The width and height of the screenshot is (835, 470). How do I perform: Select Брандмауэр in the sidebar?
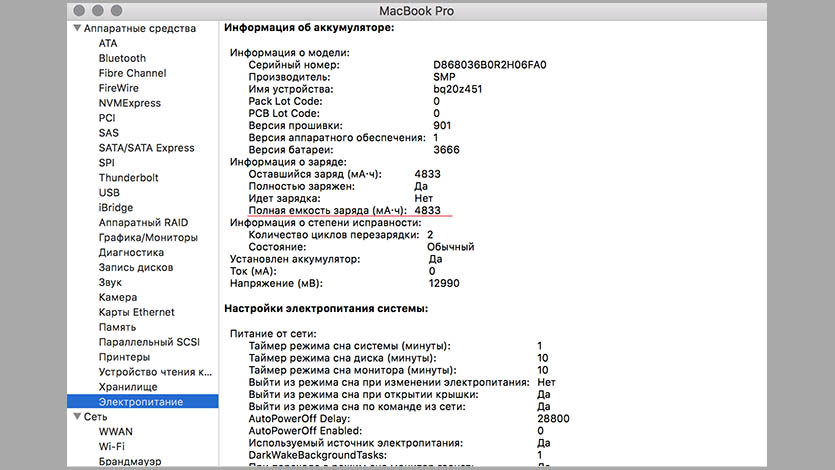click(x=130, y=461)
